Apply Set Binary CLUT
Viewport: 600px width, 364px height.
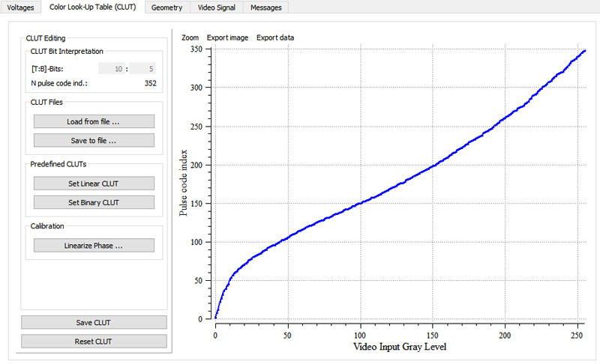[x=94, y=202]
